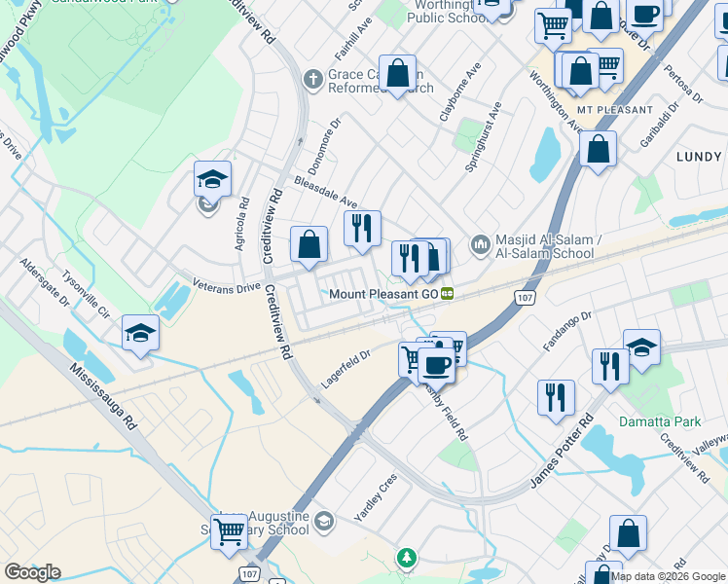Click the green park tree marker at bottom
This screenshot has width=728, height=584.
pos(407,558)
